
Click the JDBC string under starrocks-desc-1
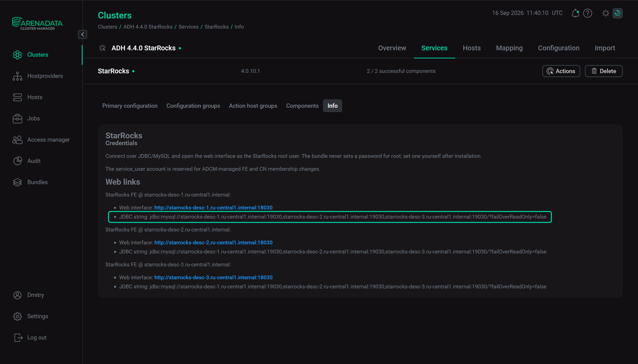(333, 217)
